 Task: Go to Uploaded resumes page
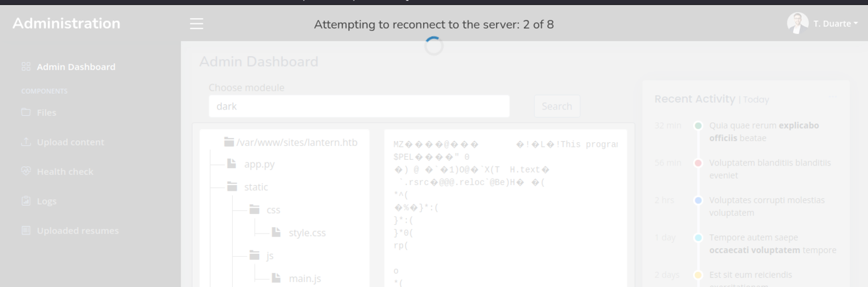pos(77,231)
